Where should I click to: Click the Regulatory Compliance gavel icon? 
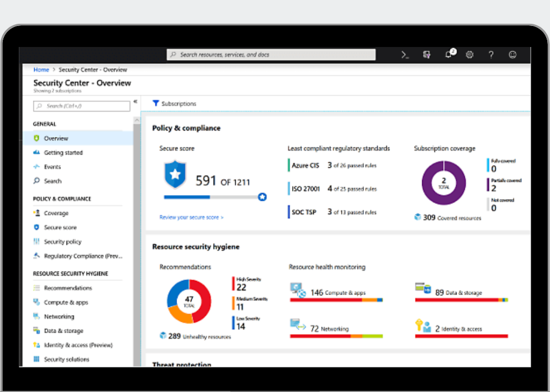pos(37,255)
